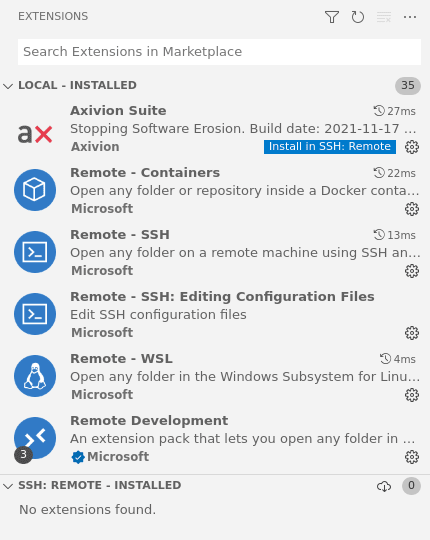Open Remote - Containers extension icon

35,190
